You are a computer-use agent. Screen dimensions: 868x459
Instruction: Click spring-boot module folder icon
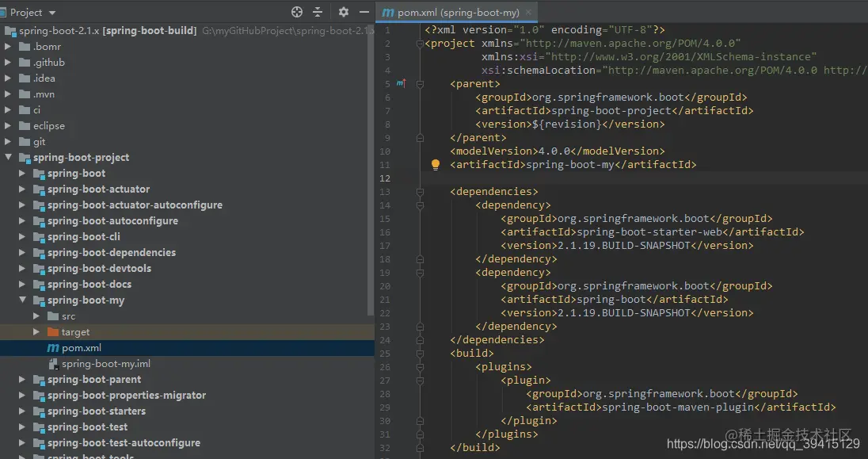[x=39, y=174]
